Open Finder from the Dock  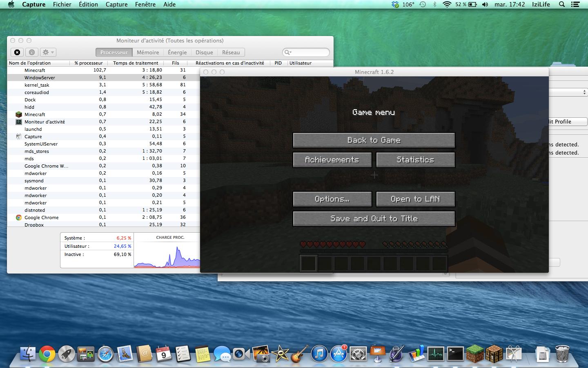click(x=28, y=354)
